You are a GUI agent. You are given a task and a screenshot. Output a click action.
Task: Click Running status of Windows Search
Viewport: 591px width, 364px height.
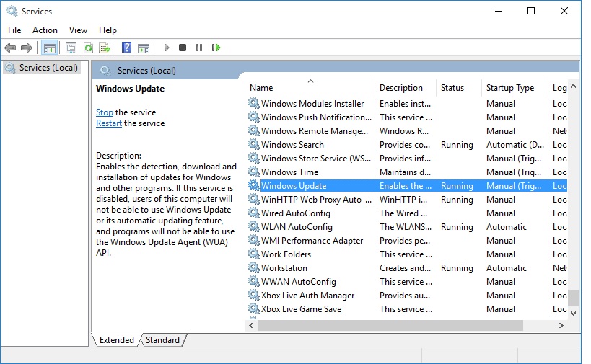pos(457,145)
